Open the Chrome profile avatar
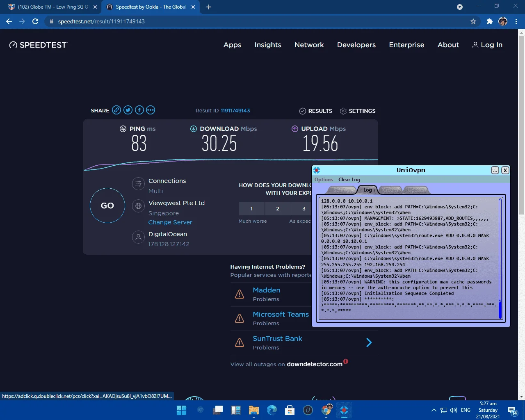525x420 pixels. pyautogui.click(x=503, y=21)
